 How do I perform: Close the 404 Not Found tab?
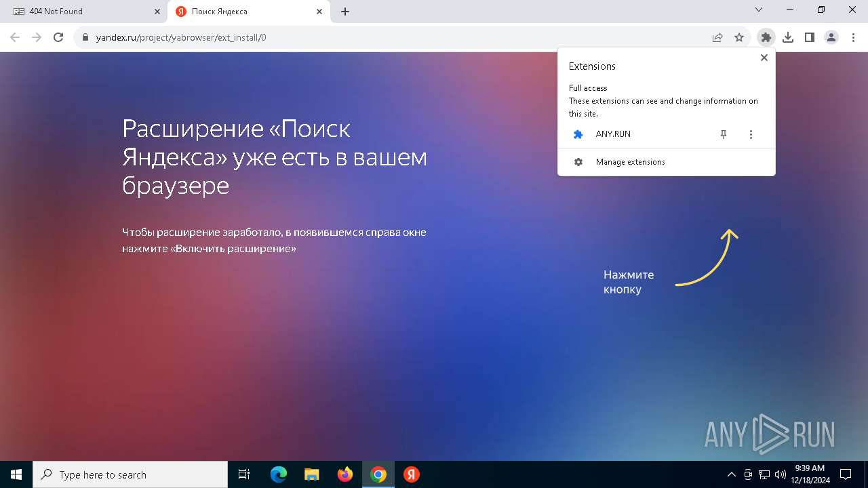coord(157,12)
